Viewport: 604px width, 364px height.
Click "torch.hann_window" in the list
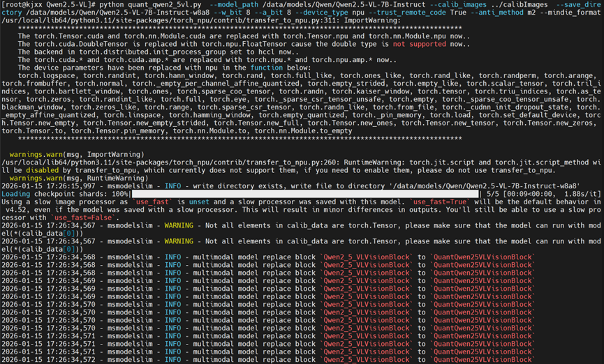pyautogui.click(x=179, y=75)
